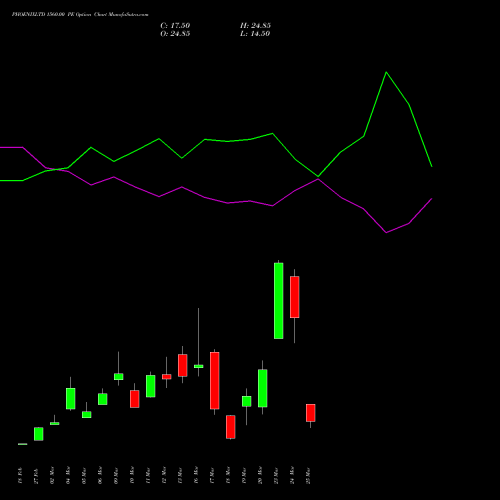Click the small green candle above 16 Mar
Viewport: 500px width, 500px height.
point(199,366)
